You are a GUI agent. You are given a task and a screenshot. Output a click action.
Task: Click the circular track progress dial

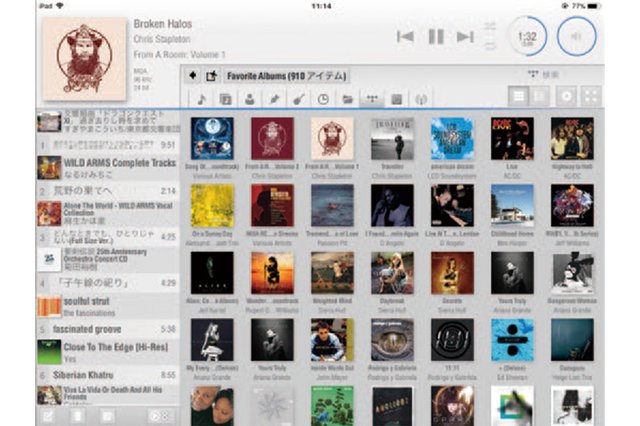527,37
